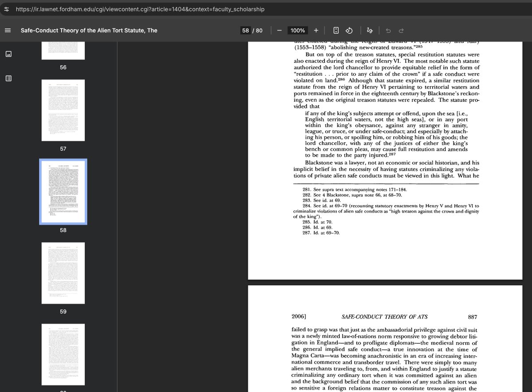Screen dimensions: 532x392
Task: Click the '2006]' header text
Action: pyautogui.click(x=299, y=317)
